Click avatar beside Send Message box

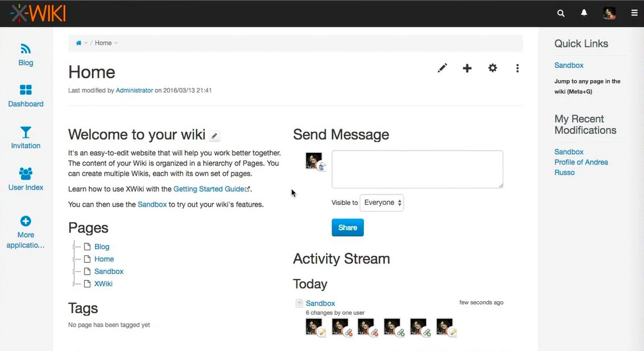pos(314,160)
